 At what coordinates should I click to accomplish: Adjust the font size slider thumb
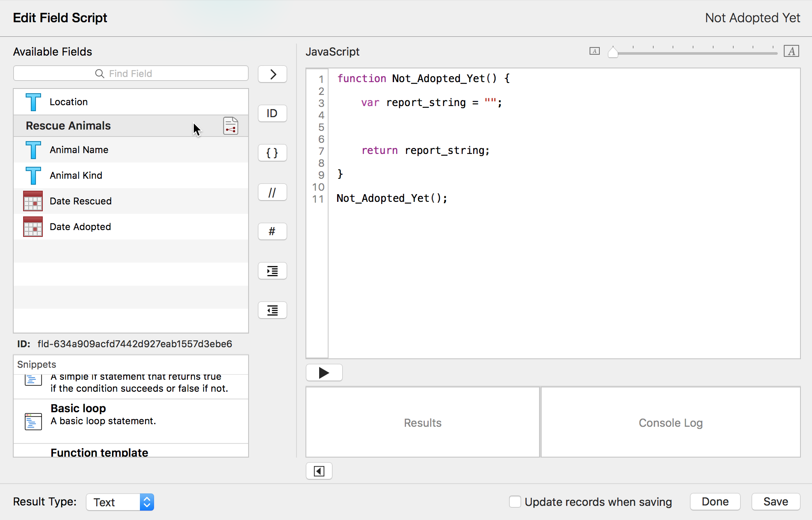pyautogui.click(x=613, y=52)
